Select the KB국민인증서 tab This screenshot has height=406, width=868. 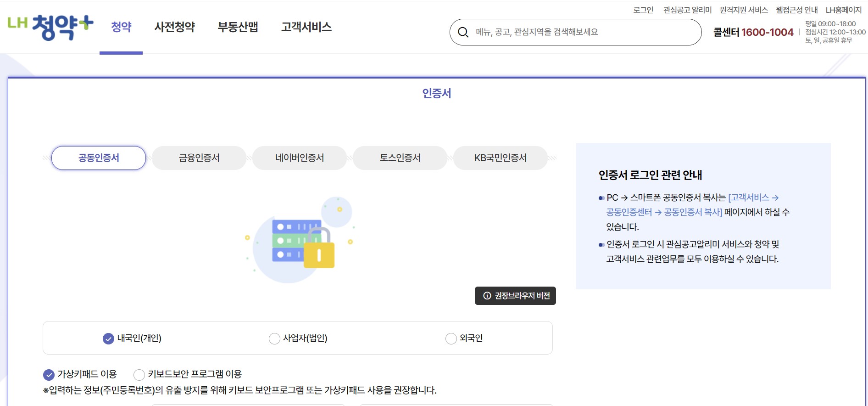501,158
